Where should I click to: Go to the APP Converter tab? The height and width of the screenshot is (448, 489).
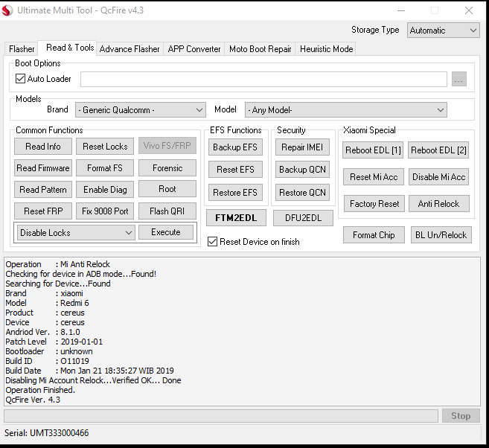(x=194, y=49)
